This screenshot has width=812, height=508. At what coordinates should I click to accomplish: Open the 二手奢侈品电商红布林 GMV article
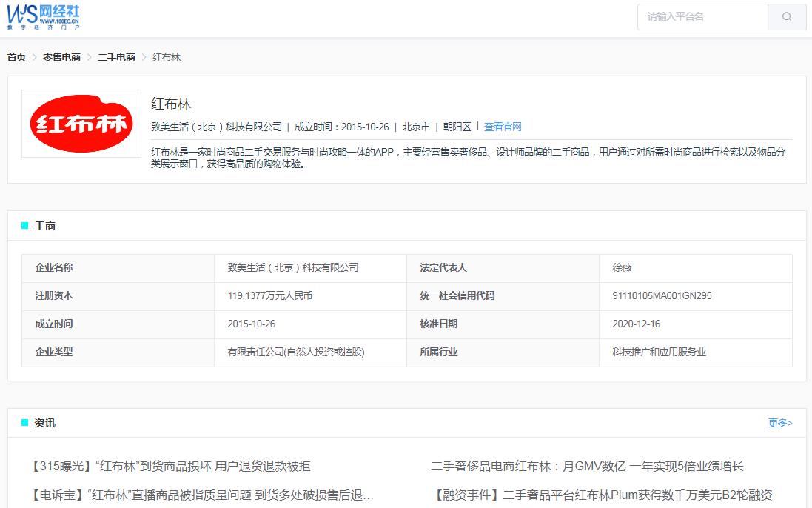tap(588, 467)
